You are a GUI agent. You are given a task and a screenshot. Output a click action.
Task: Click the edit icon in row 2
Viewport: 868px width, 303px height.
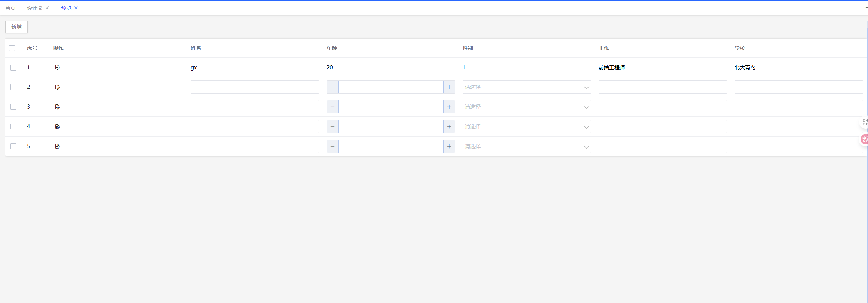tap(57, 87)
